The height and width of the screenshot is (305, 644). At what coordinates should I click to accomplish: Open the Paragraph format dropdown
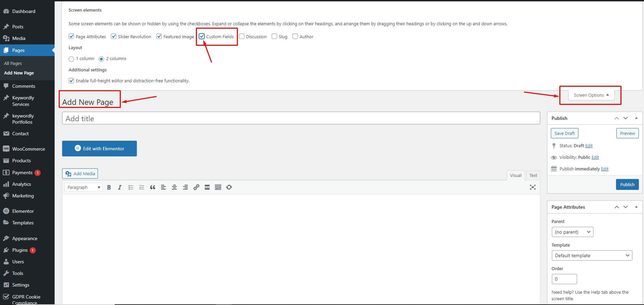coord(83,187)
